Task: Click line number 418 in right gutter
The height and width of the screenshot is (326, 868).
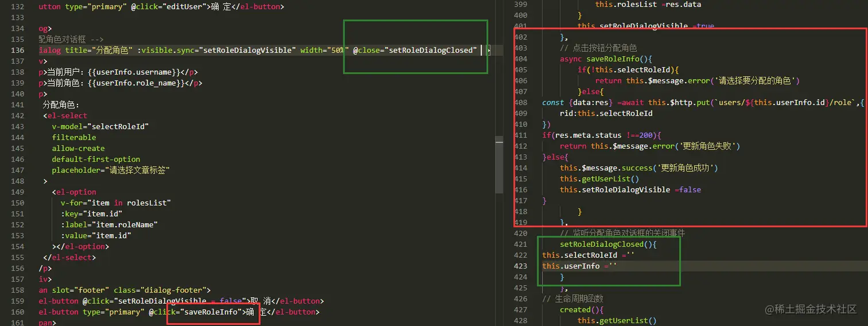Action: pos(521,212)
